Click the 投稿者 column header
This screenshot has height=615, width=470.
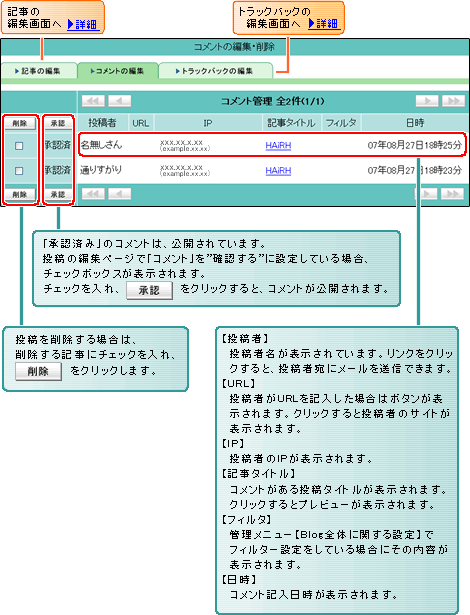coord(102,123)
